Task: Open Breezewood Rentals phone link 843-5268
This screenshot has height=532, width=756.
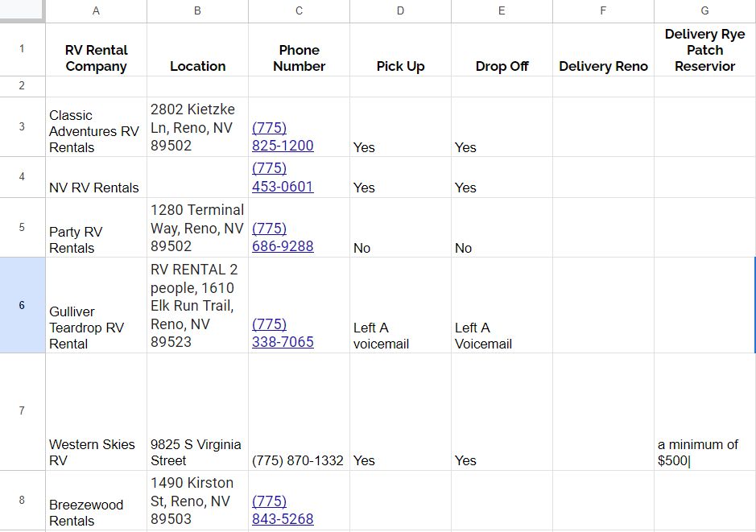Action: tap(283, 510)
